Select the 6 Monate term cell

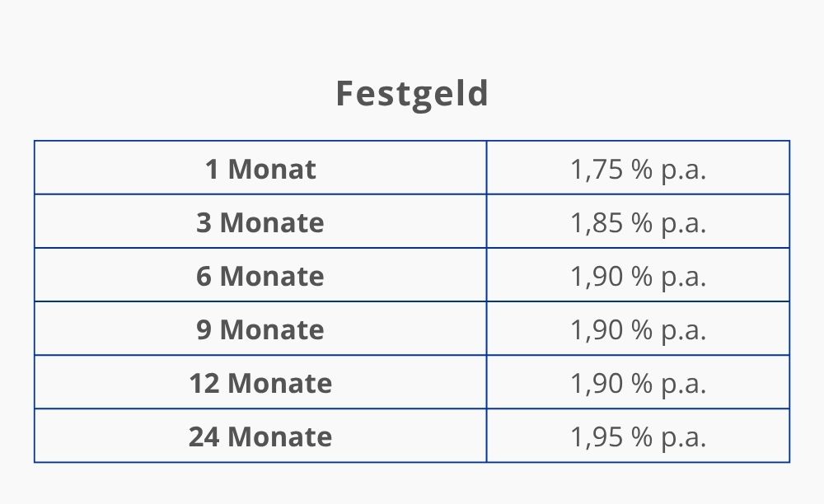coord(260,275)
